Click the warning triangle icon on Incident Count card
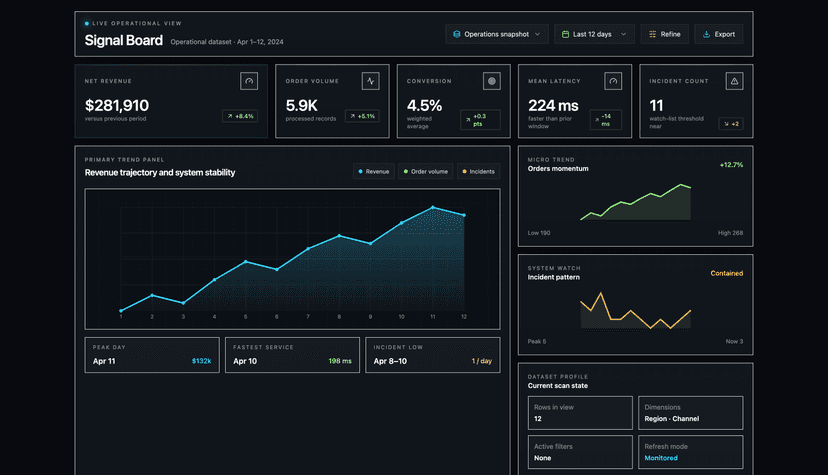The width and height of the screenshot is (828, 475). pyautogui.click(x=735, y=81)
